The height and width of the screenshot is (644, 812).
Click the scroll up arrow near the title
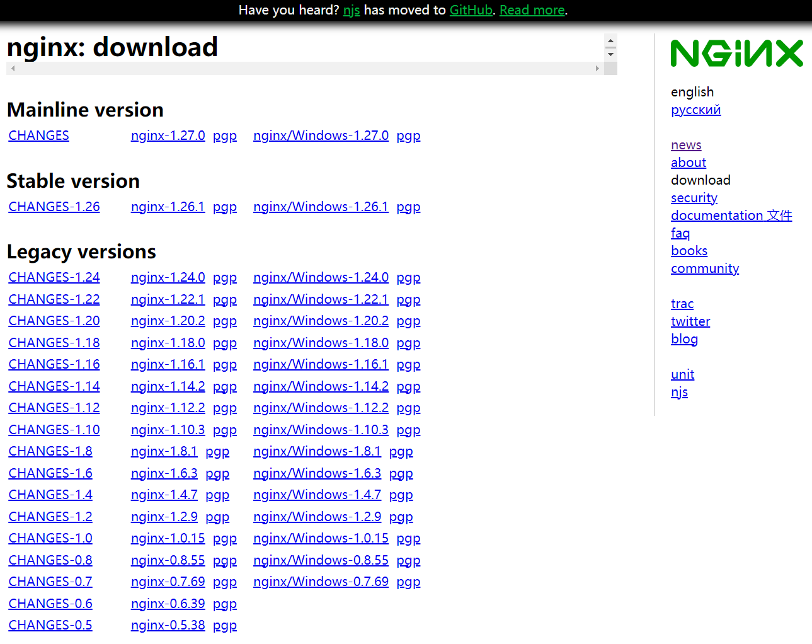(x=610, y=42)
